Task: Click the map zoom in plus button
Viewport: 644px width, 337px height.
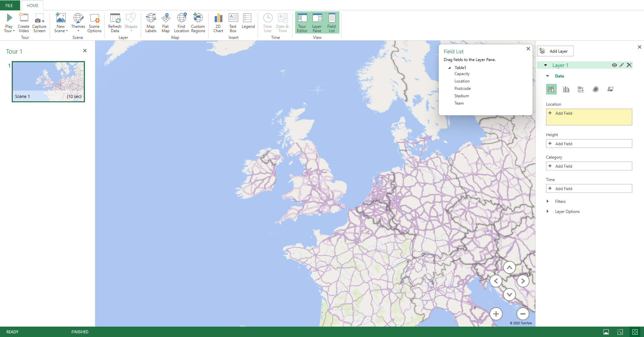Action: (x=496, y=314)
